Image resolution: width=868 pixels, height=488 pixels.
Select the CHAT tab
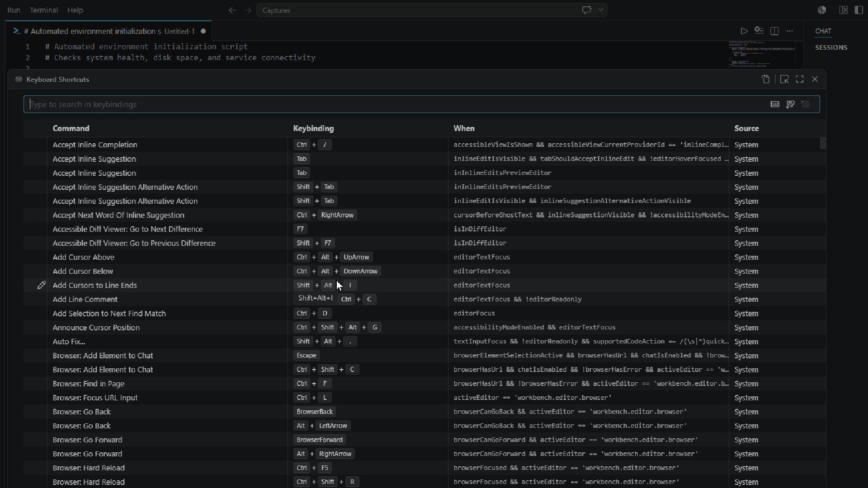pos(823,31)
